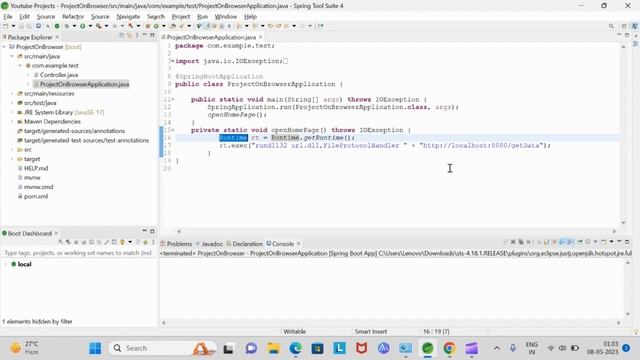The height and width of the screenshot is (360, 640).
Task: Open the Boot Dashboard from main toolbar
Action: click(x=57, y=26)
